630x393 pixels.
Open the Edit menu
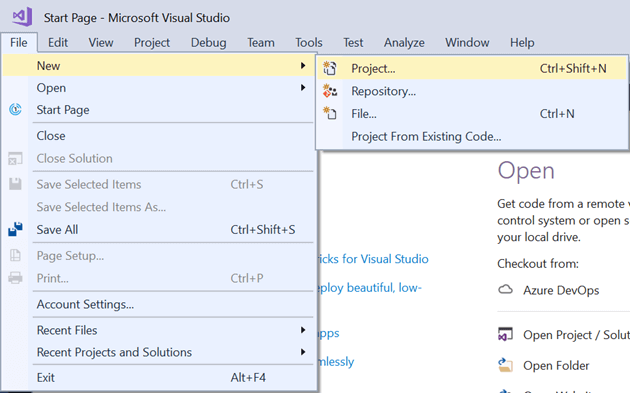58,43
